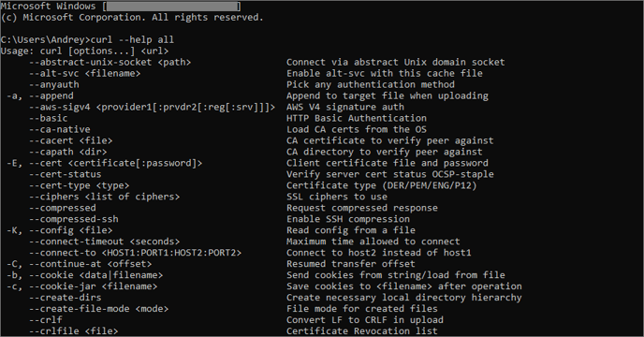
Task: Click the --ciphers <list of ciphers> option
Action: click(104, 197)
